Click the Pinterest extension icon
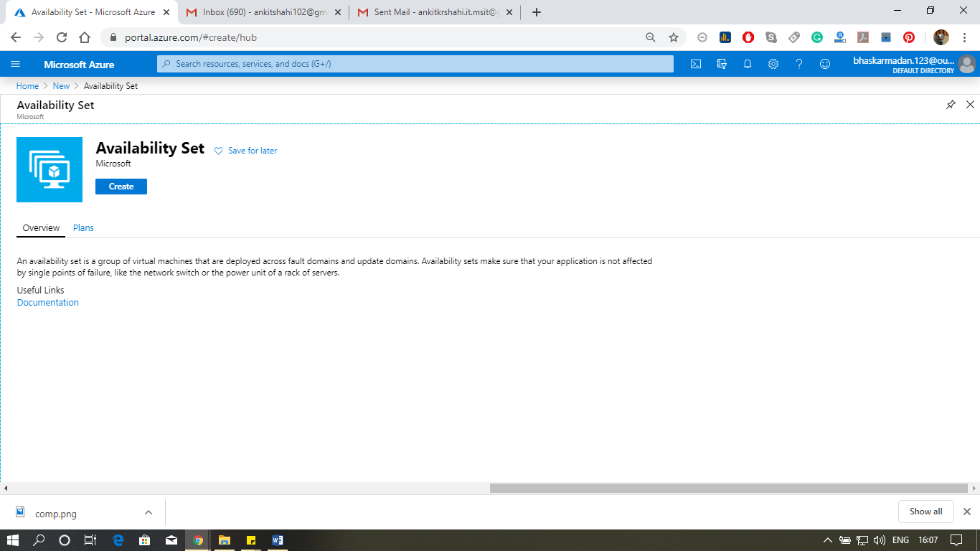 [909, 37]
